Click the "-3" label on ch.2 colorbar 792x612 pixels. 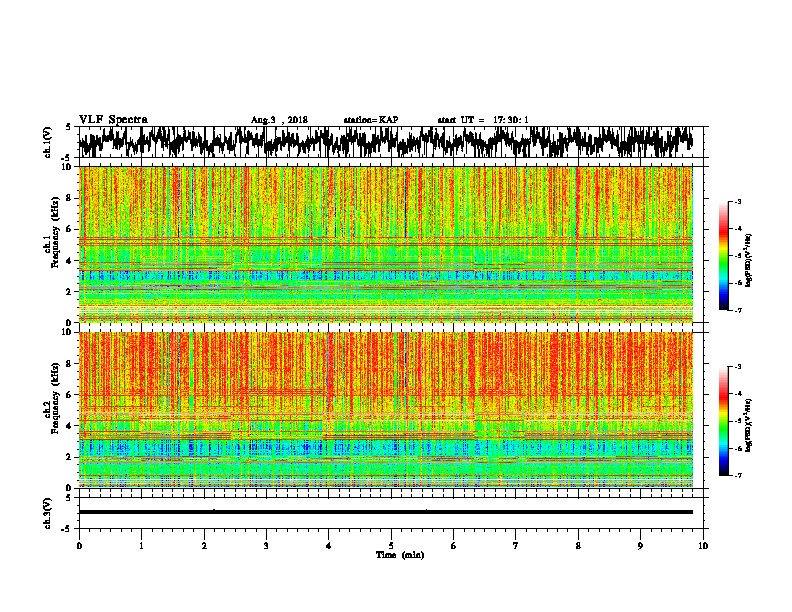(738, 367)
